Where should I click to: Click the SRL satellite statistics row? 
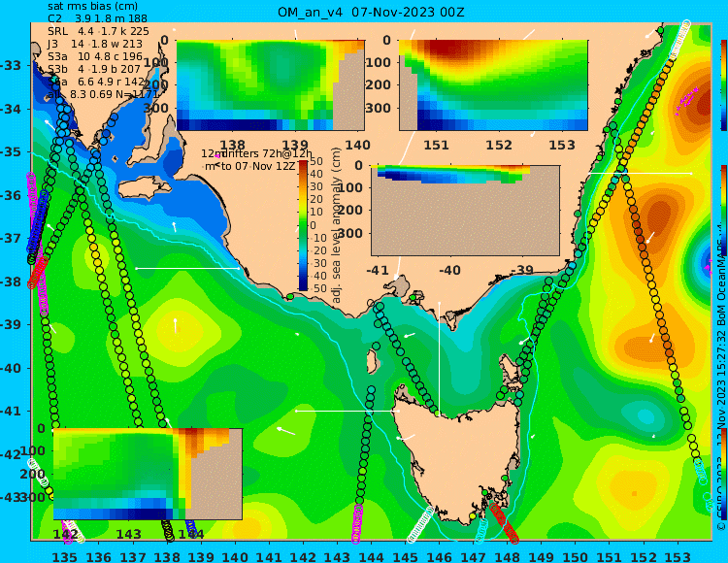(98, 31)
